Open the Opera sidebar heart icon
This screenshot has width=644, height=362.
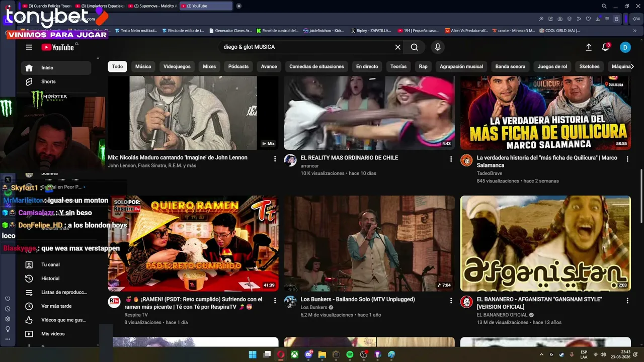(x=8, y=299)
